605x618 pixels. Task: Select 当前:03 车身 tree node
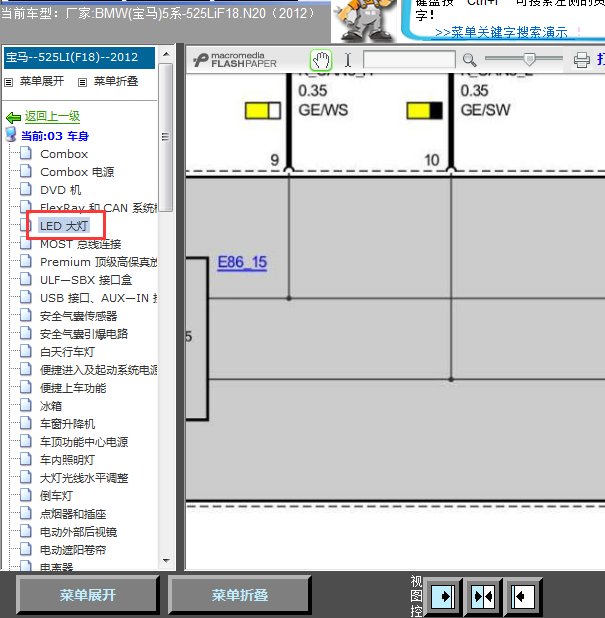(55, 136)
